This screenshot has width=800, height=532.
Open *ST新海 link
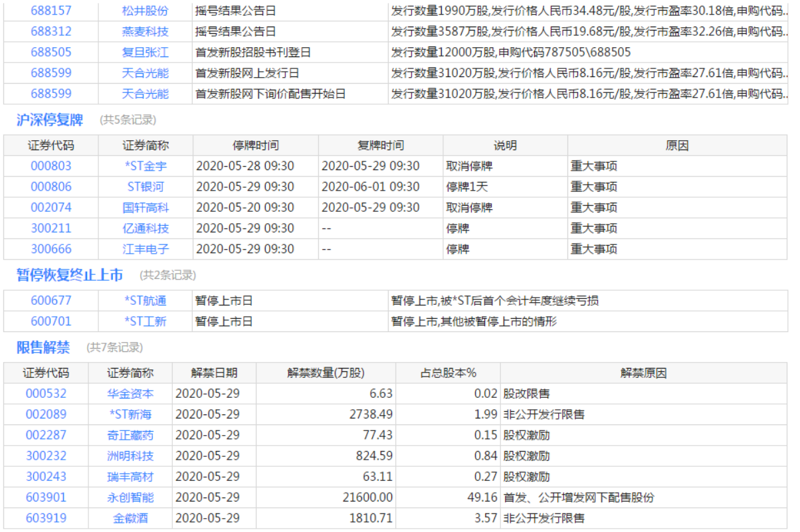click(130, 414)
